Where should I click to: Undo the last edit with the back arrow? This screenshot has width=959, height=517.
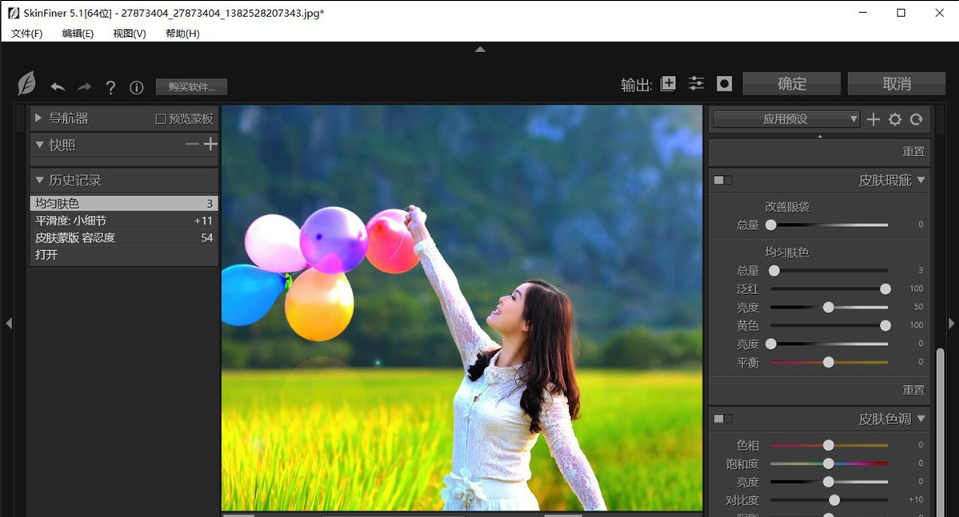(58, 87)
